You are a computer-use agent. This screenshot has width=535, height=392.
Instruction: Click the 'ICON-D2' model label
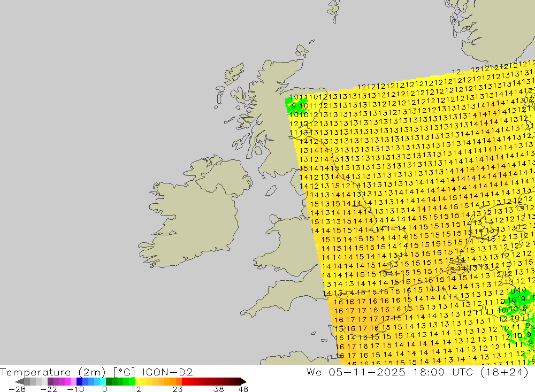(x=167, y=372)
